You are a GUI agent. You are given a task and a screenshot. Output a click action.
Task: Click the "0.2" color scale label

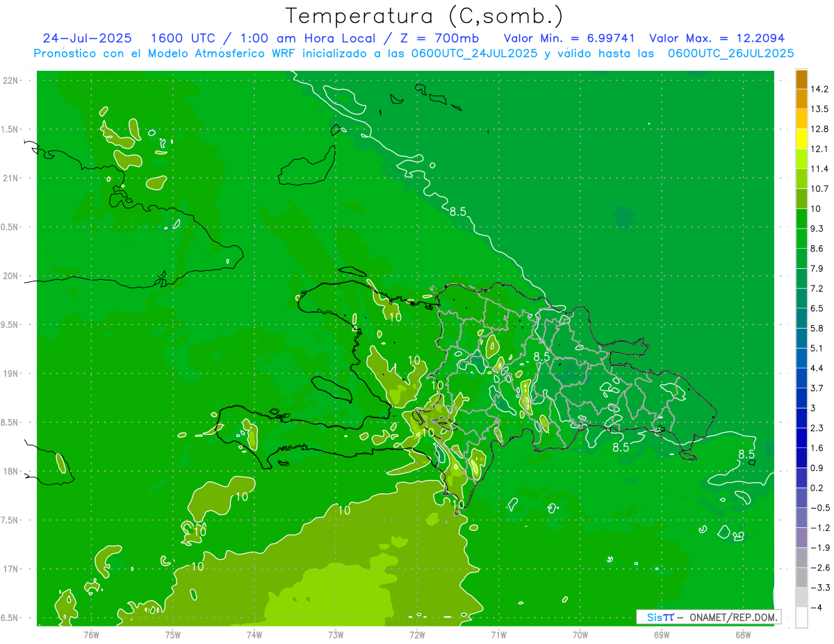pos(817,488)
